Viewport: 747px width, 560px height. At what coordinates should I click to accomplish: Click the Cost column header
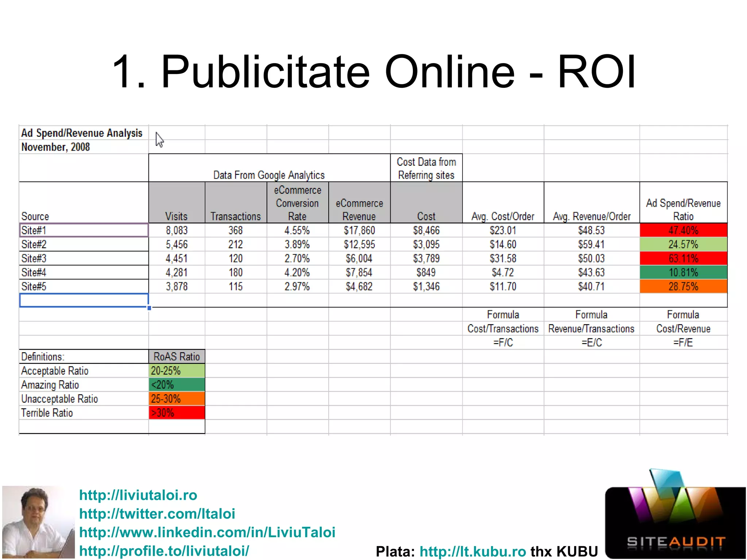pyautogui.click(x=426, y=203)
